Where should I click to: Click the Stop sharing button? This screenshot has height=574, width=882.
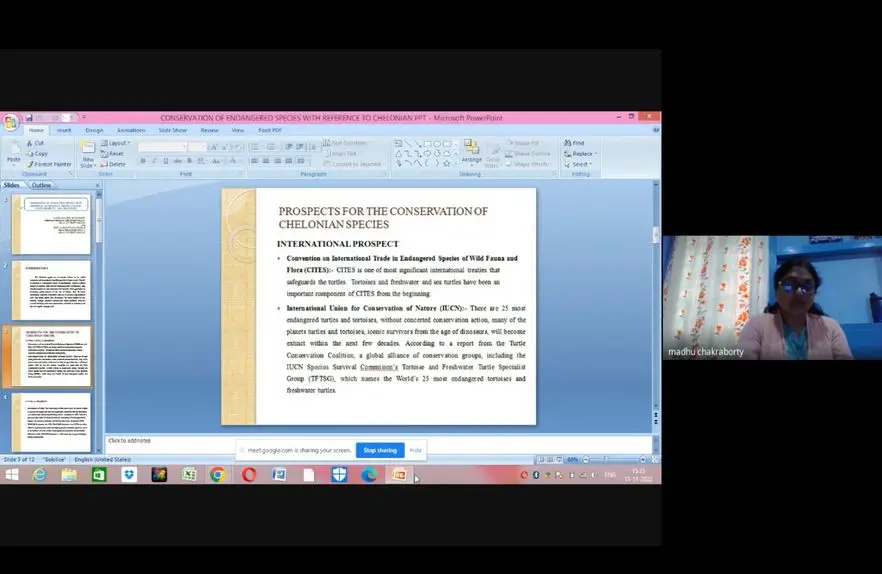click(x=380, y=450)
